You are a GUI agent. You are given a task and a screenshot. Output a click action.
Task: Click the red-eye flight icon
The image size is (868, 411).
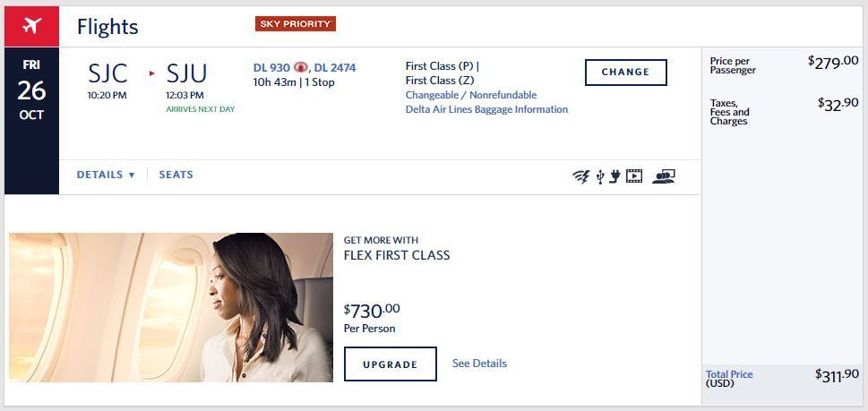[301, 67]
